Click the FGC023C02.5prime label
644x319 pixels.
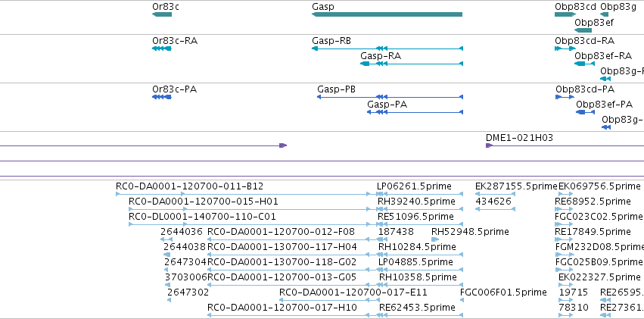(599, 217)
